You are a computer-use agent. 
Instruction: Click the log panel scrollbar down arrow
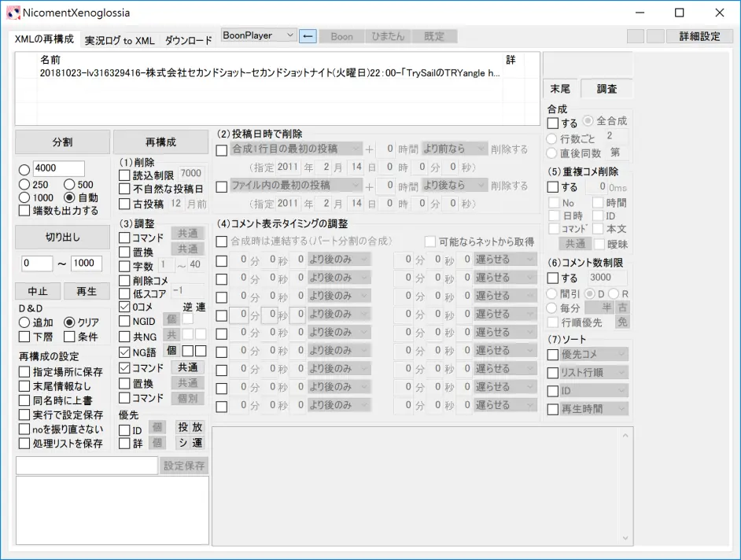pos(625,538)
